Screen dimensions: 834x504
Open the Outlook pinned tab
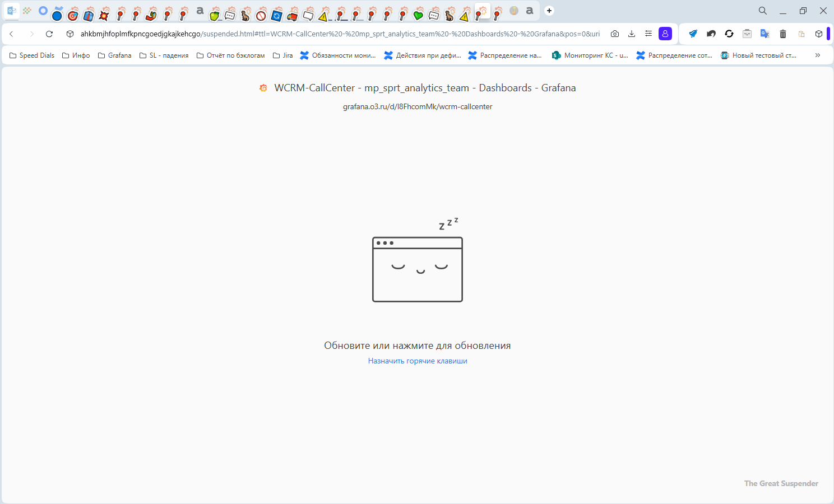(11, 11)
